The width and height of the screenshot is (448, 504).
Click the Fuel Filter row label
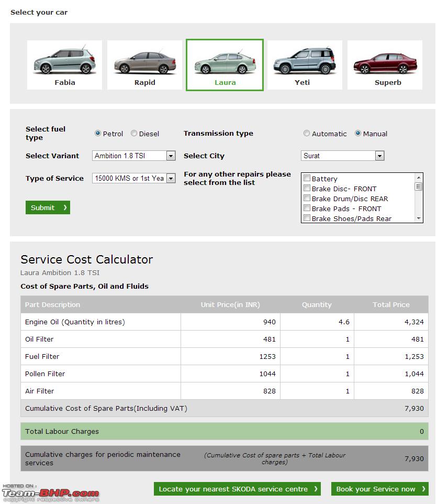click(42, 357)
